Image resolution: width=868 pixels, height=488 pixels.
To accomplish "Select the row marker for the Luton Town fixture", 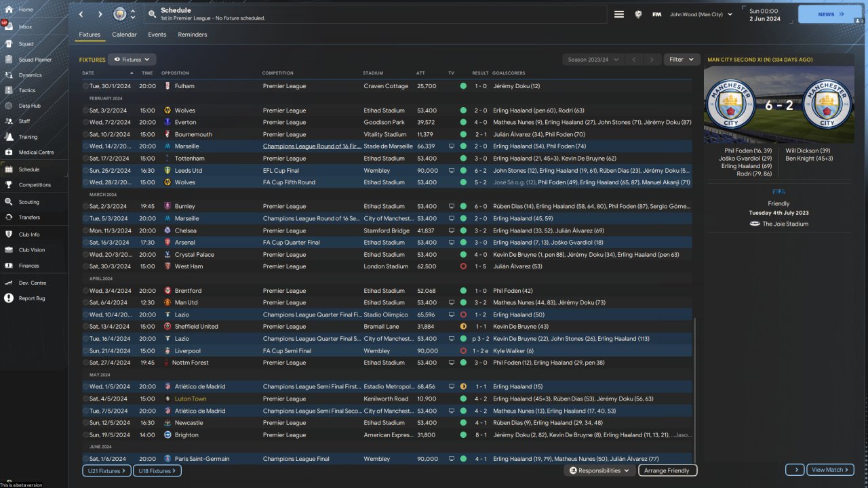I will 85,399.
